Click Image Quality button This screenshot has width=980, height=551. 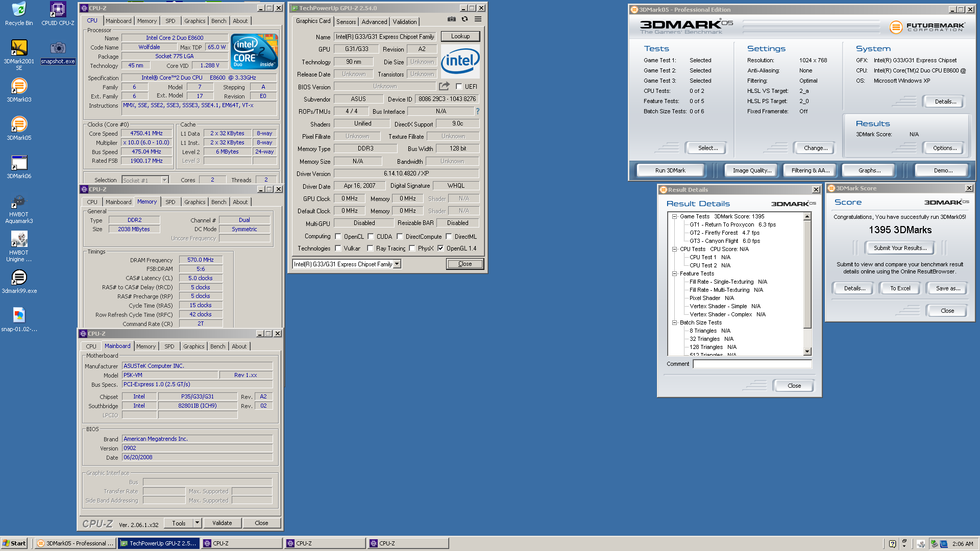752,170
